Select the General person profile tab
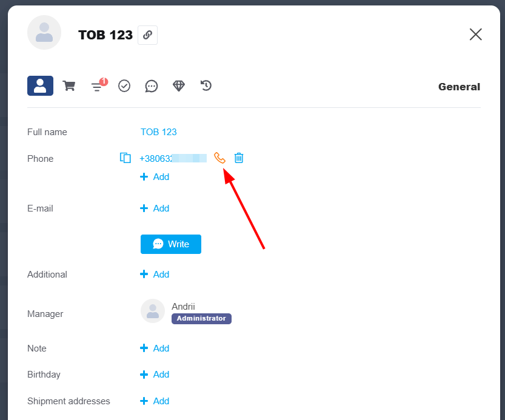505x420 pixels. point(40,86)
